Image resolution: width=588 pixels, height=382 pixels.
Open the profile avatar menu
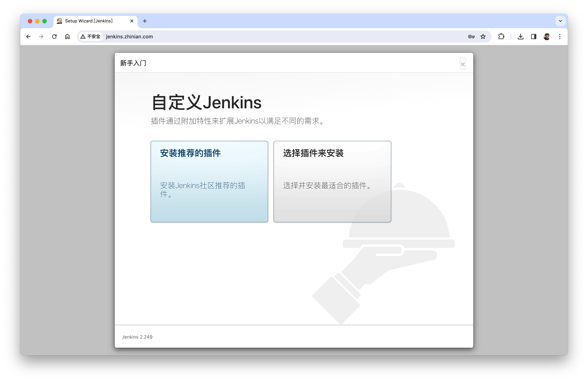[x=547, y=37]
